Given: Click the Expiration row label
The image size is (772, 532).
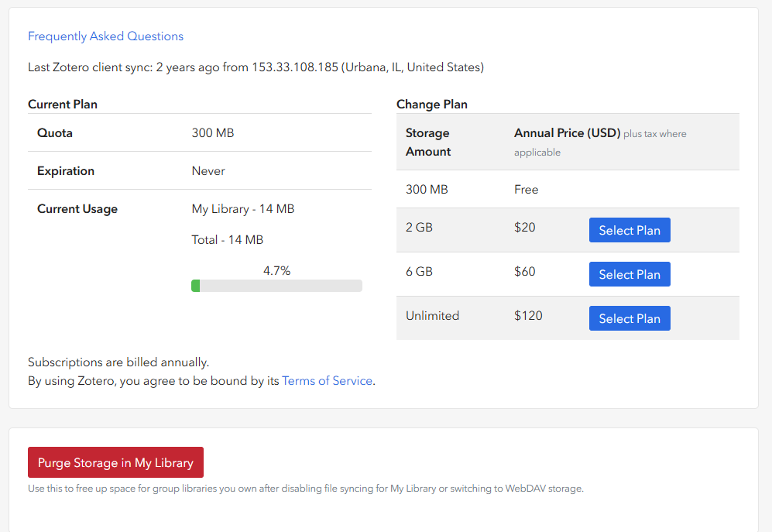Looking at the screenshot, I should 66,171.
